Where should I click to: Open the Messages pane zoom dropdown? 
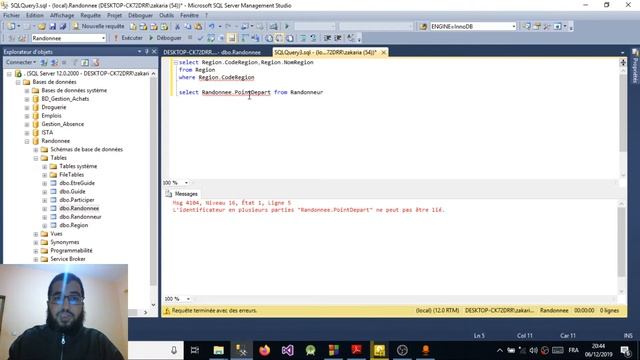[188, 299]
